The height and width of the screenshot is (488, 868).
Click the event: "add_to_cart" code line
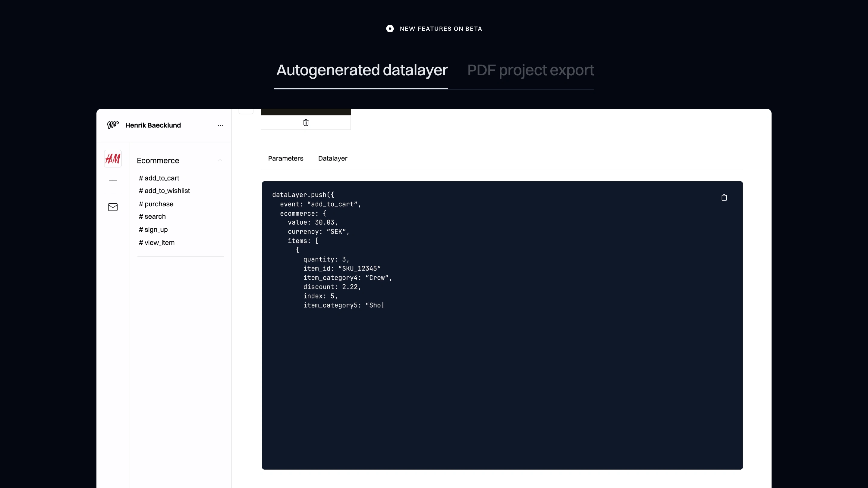(320, 204)
